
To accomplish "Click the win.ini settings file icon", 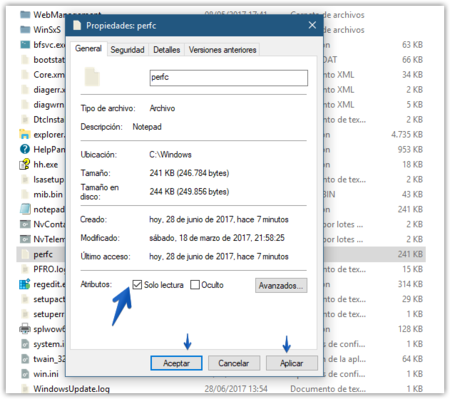I will (x=25, y=374).
